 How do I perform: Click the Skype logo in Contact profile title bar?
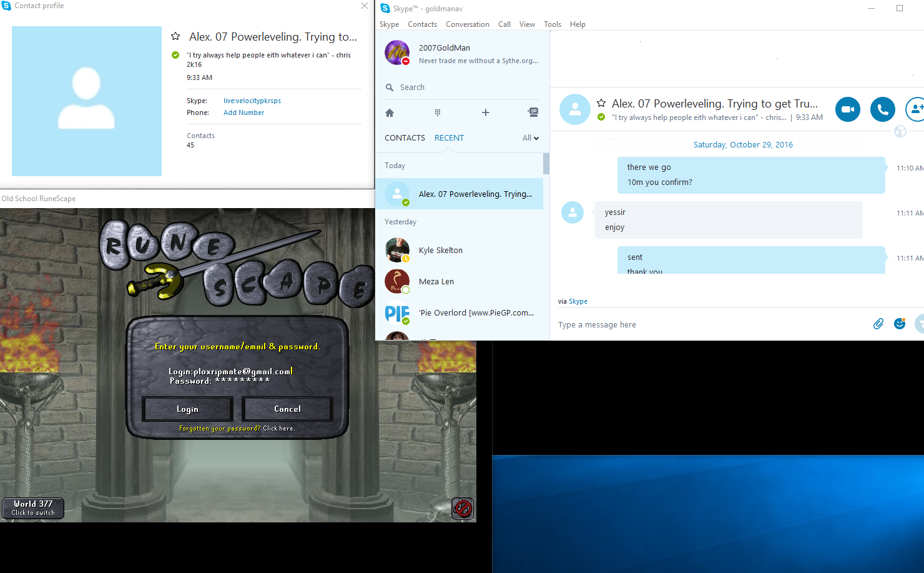6,6
